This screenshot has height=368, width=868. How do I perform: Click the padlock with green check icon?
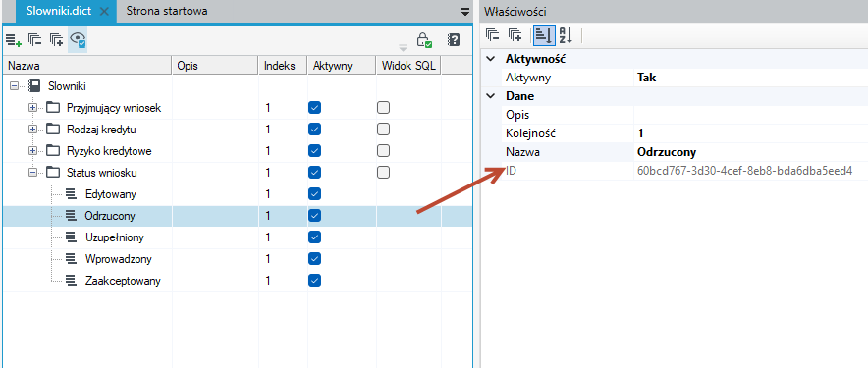(x=424, y=40)
